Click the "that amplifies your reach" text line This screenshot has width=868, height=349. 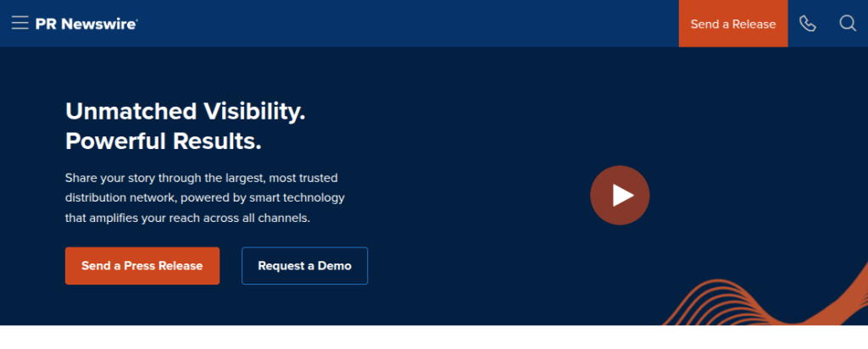pyautogui.click(x=188, y=218)
